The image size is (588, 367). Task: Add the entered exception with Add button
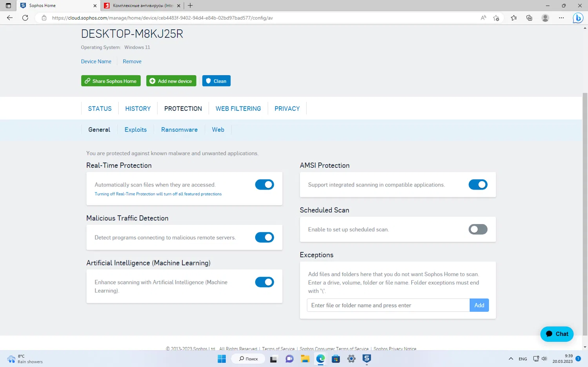click(x=479, y=305)
